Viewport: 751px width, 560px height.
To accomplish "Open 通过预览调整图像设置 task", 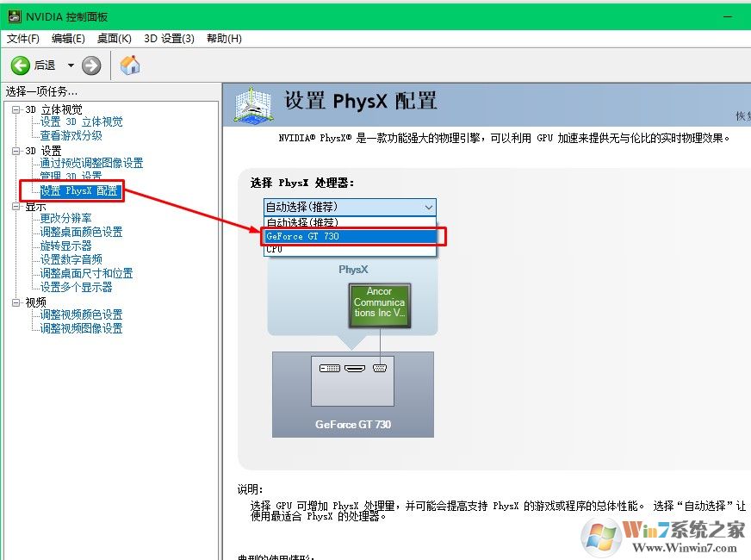I will click(91, 163).
